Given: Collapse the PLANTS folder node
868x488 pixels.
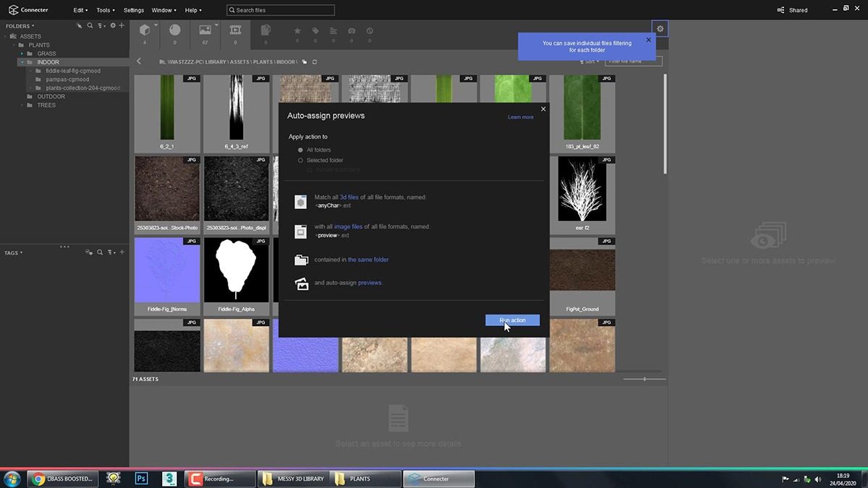Looking at the screenshot, I should click(14, 45).
